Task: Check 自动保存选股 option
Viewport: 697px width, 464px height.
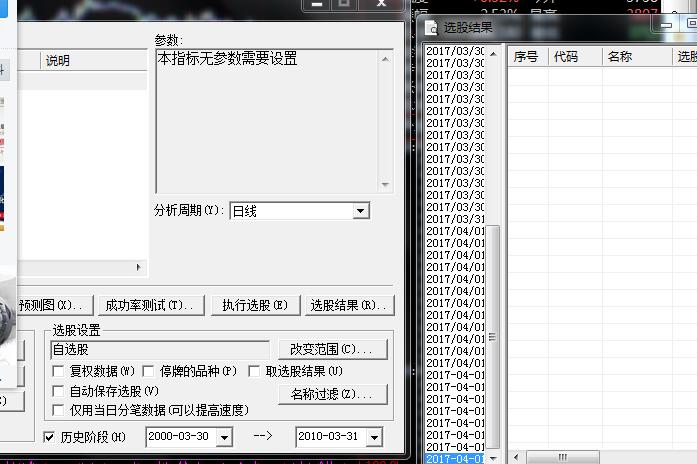Action: click(59, 391)
